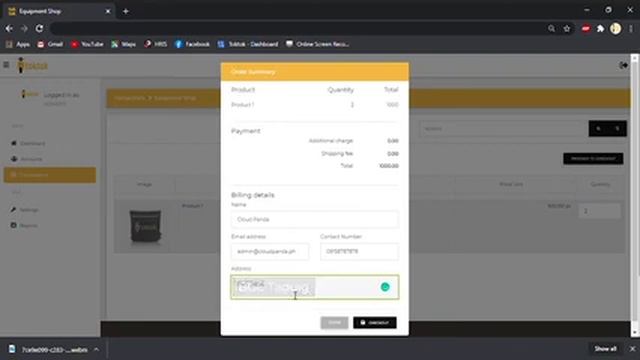Click Show all downloads

(x=605, y=349)
